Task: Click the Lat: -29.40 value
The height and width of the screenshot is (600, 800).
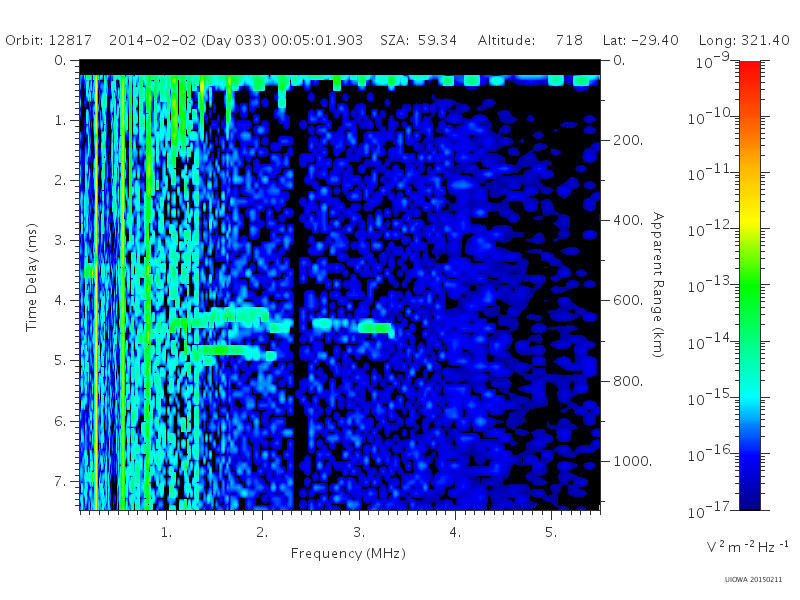Action: pyautogui.click(x=641, y=40)
